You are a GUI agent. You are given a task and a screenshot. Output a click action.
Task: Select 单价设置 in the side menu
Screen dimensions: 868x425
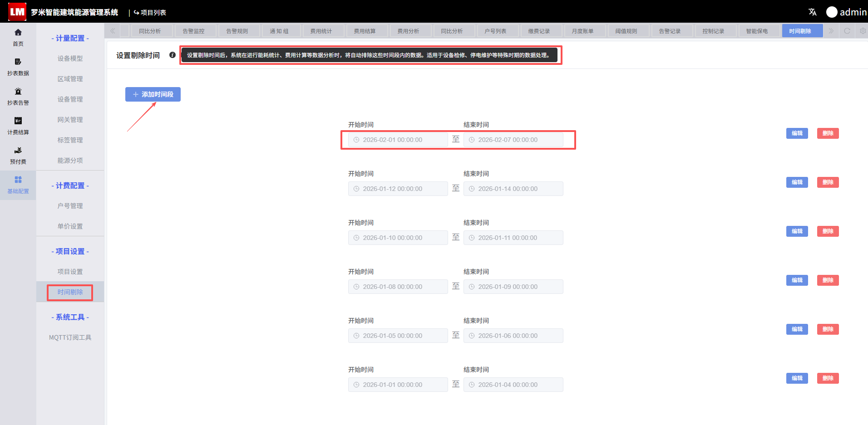coord(70,226)
